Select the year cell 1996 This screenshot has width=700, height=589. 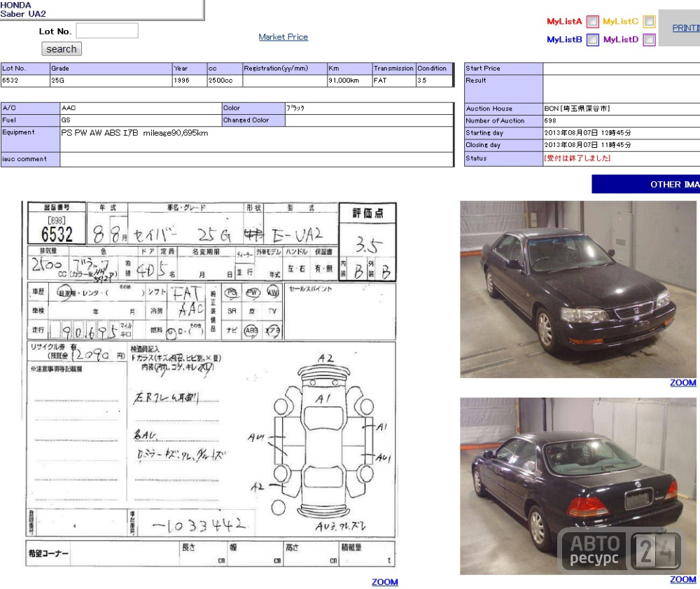click(x=190, y=81)
